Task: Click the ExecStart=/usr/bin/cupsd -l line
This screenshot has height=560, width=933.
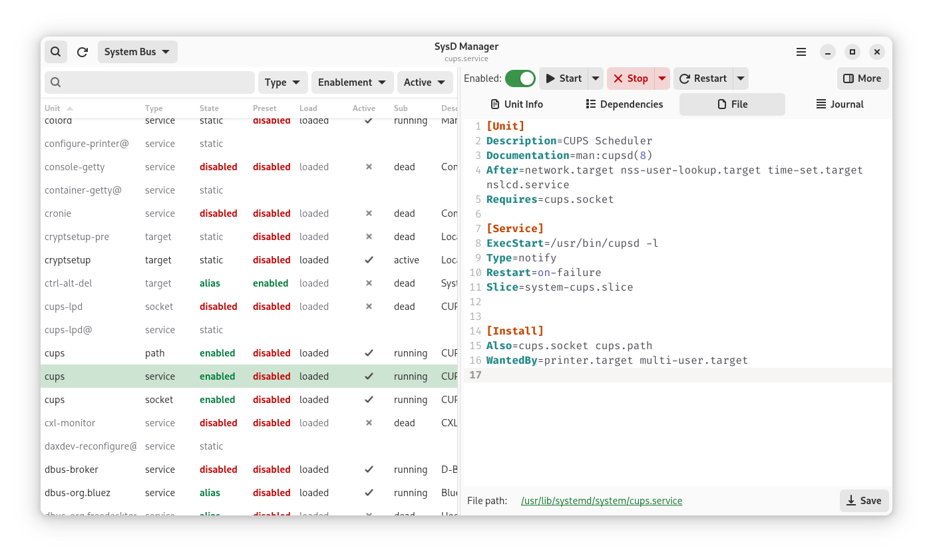Action: [572, 243]
